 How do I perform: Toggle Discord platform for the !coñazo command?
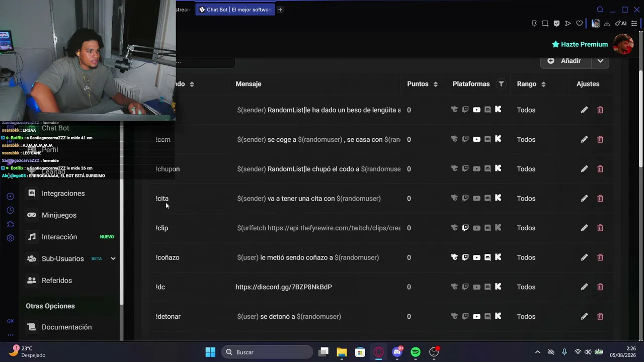pos(488,257)
